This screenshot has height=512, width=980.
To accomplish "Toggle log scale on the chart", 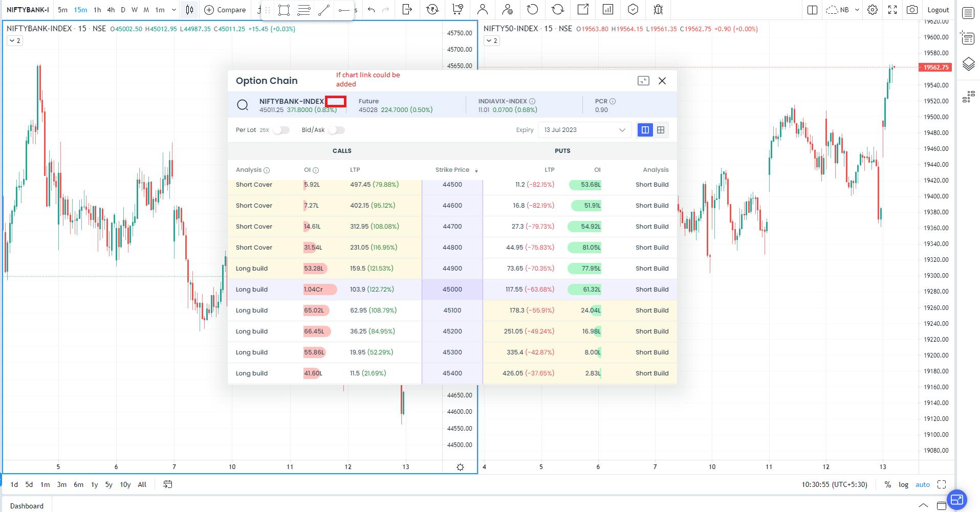I will (904, 484).
